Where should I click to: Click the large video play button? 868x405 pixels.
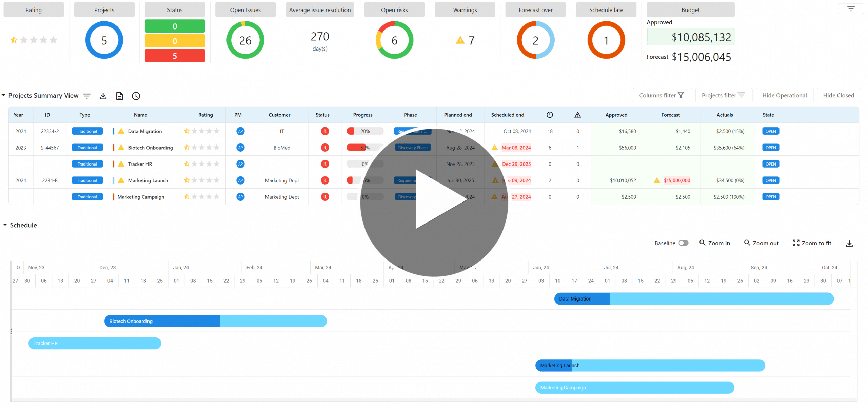coord(434,203)
